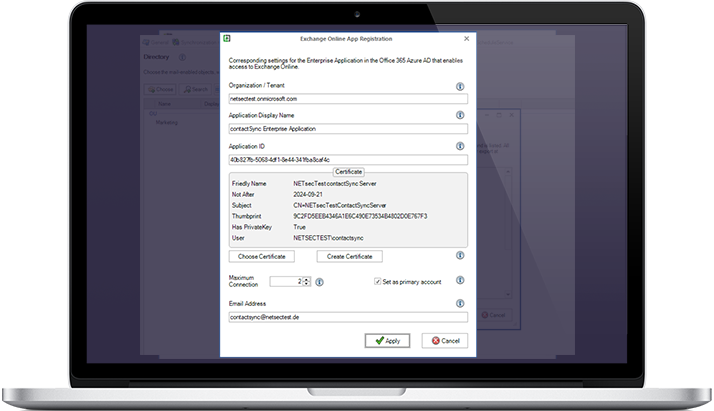Image resolution: width=714 pixels, height=411 pixels.
Task: Click Has PrivateKey value True
Action: [x=300, y=227]
